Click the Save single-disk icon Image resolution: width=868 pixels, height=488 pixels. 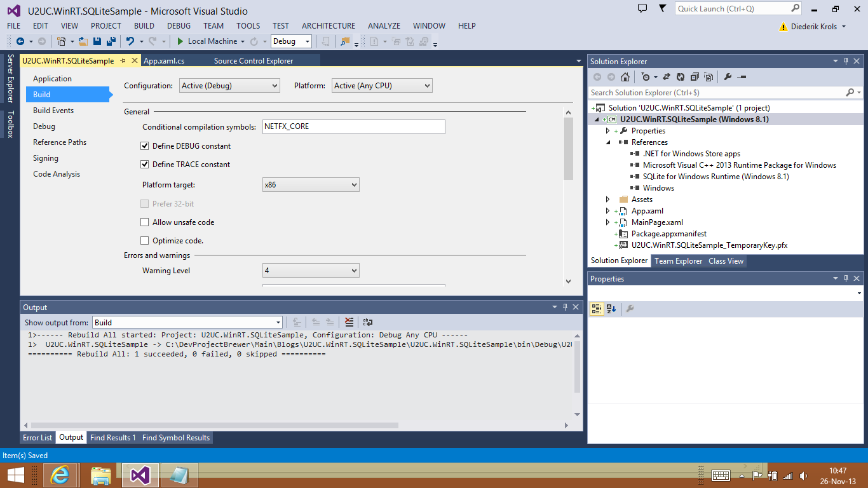pyautogui.click(x=97, y=41)
